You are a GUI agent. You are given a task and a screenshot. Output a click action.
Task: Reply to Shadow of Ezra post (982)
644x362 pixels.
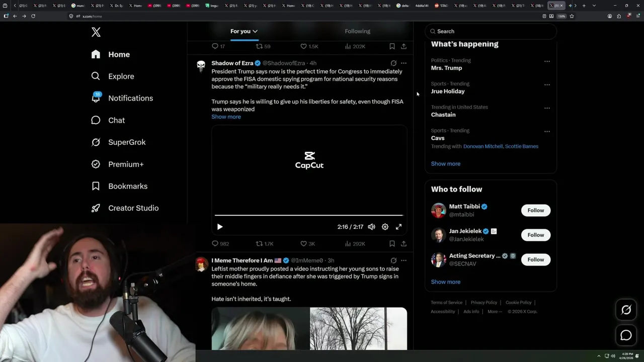tap(220, 244)
